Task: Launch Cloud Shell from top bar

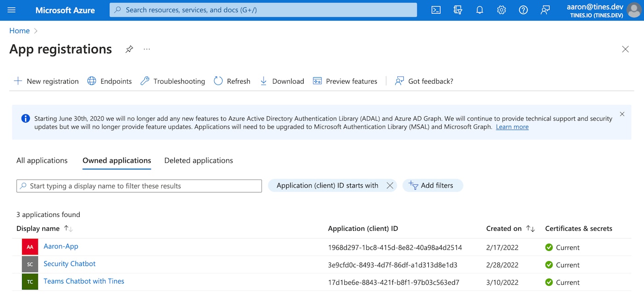Action: click(x=436, y=10)
